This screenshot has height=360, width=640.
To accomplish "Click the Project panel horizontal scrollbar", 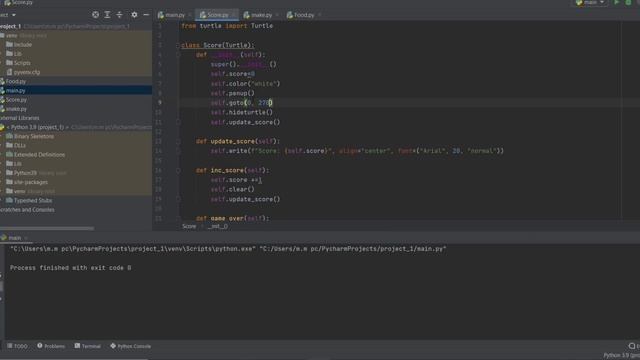I will (47, 228).
